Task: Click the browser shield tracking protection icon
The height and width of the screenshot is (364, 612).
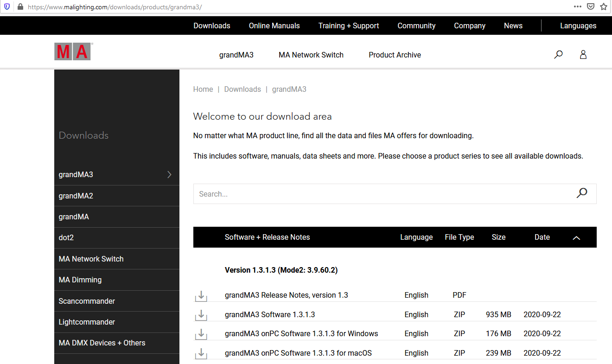Action: pyautogui.click(x=6, y=7)
